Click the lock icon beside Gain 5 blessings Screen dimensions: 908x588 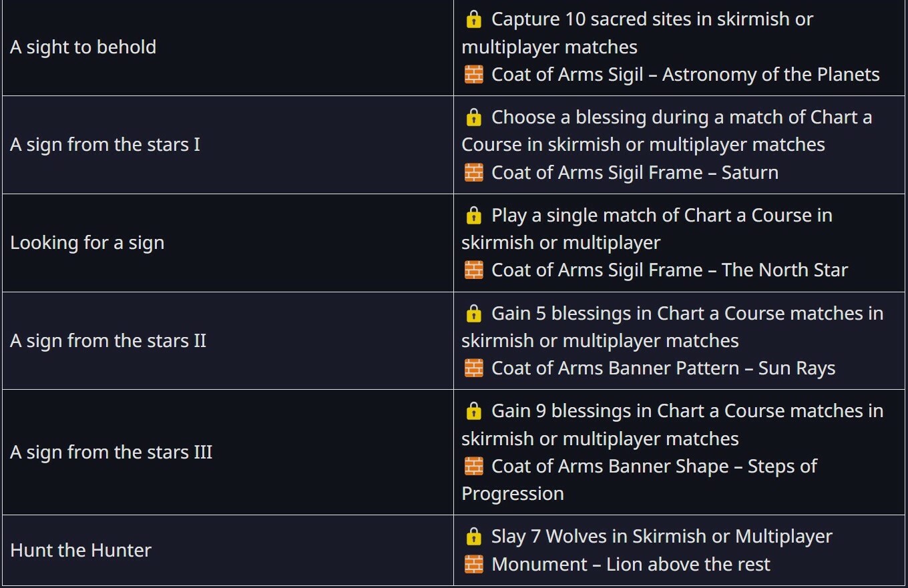tap(473, 314)
